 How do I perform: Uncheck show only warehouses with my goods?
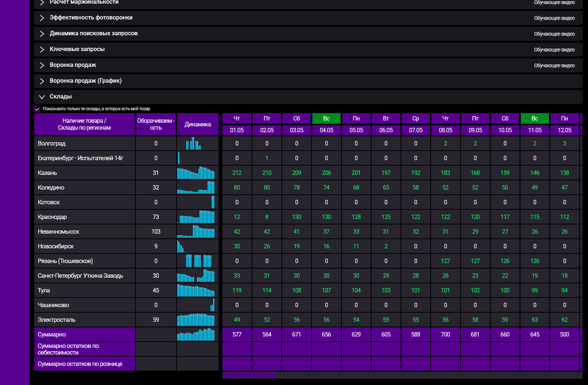tap(37, 109)
